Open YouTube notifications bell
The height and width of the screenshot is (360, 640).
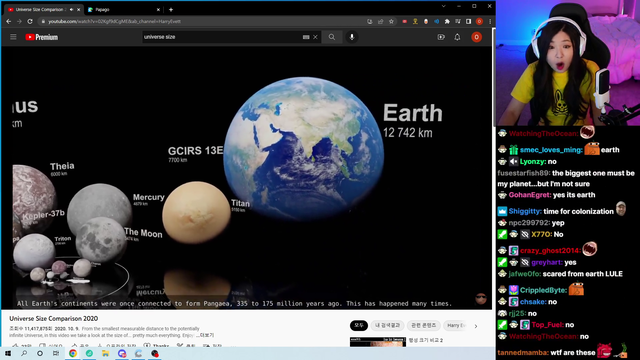click(457, 37)
